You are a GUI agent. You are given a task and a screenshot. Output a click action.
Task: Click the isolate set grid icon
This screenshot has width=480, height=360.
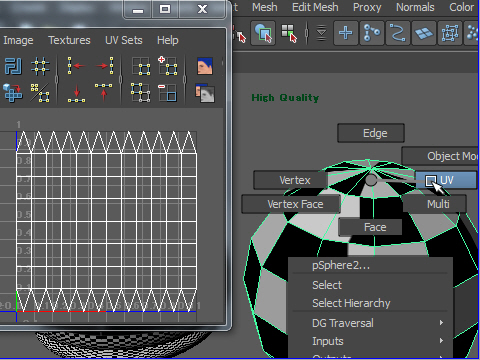[140, 92]
